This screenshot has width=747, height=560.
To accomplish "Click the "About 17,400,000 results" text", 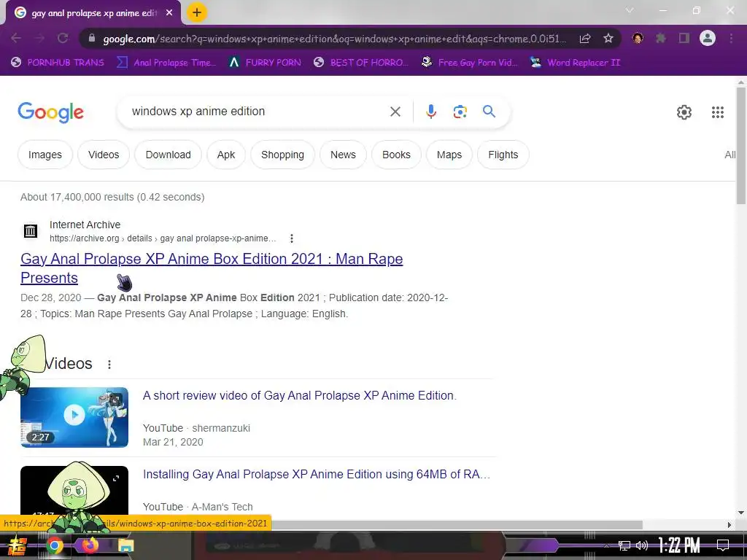I will [x=112, y=197].
